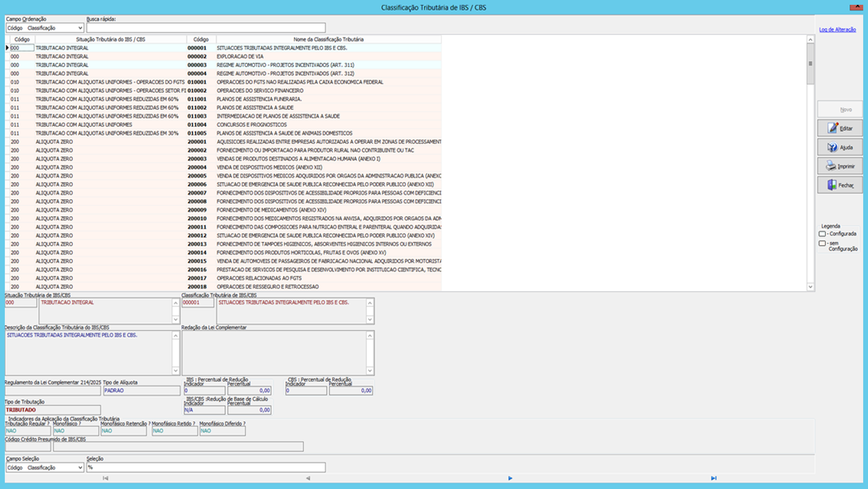The image size is (868, 489).
Task: Click the Busca rápida search field
Action: (x=206, y=28)
